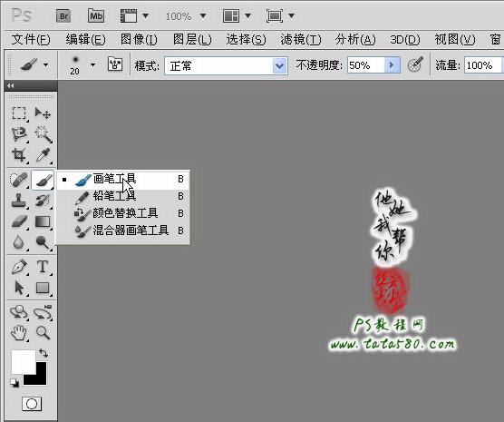Select the Move tool

pos(43,113)
